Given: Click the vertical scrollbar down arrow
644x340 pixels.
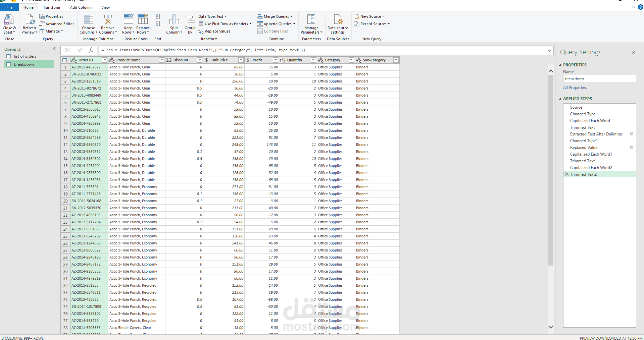Looking at the screenshot, I should pyautogui.click(x=551, y=327).
